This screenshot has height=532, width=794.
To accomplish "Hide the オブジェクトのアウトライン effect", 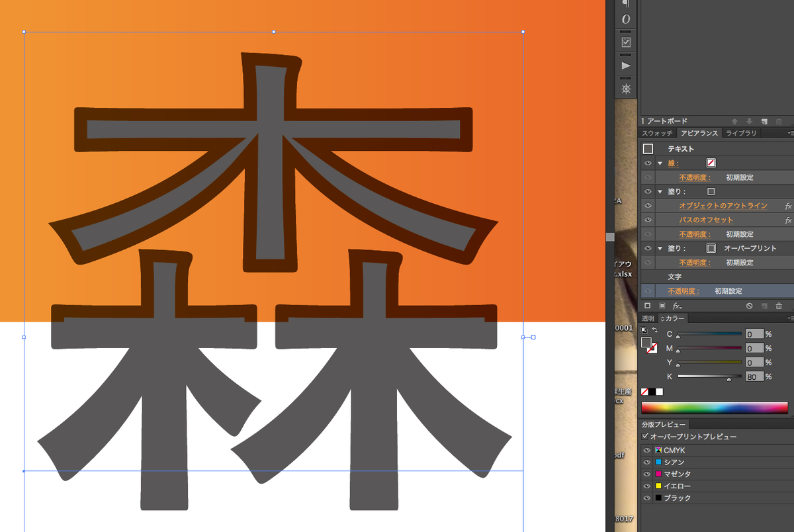I will [x=648, y=206].
